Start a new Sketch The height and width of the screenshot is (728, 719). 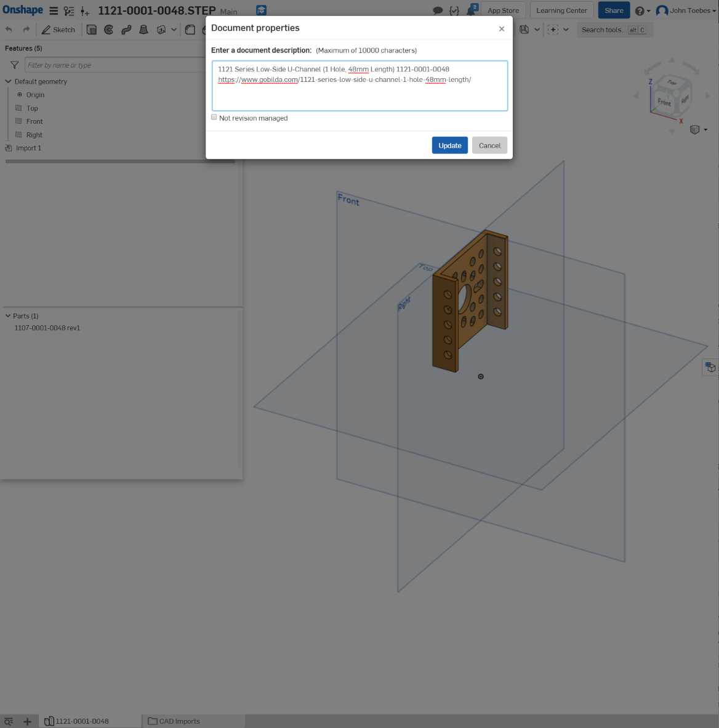click(58, 30)
